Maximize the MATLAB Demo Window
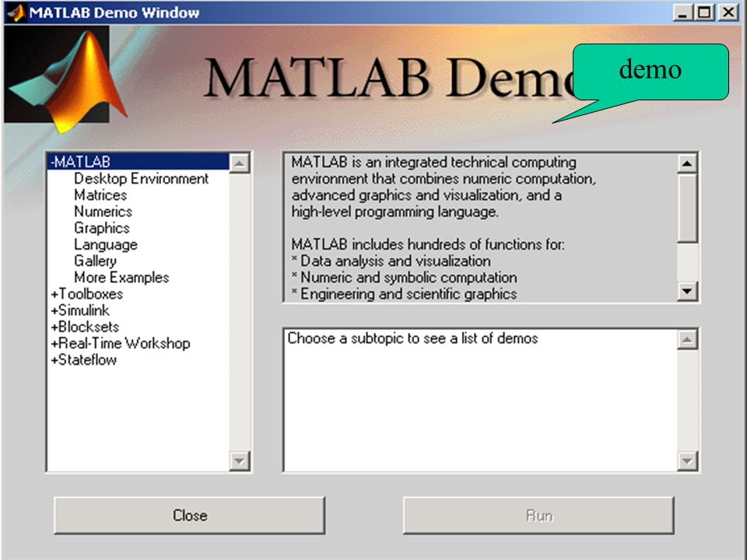The image size is (747, 560). (x=705, y=12)
